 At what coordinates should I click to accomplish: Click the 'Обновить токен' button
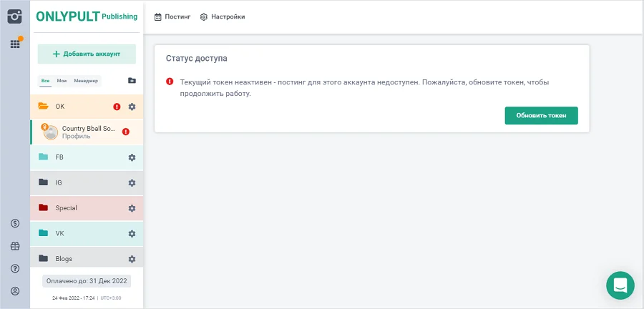click(x=541, y=116)
